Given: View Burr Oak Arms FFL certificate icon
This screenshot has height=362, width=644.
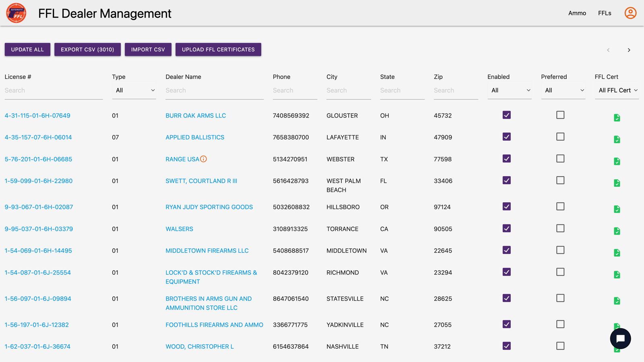Looking at the screenshot, I should coord(617,117).
